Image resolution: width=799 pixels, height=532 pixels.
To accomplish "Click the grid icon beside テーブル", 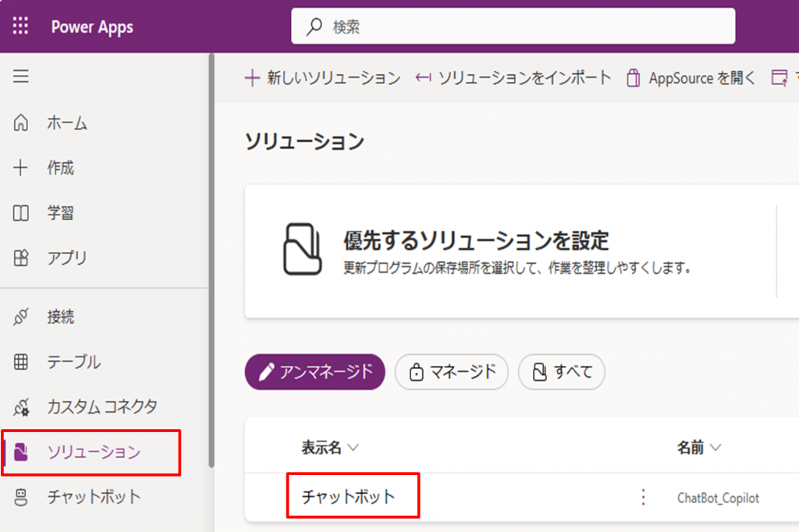I will [21, 362].
